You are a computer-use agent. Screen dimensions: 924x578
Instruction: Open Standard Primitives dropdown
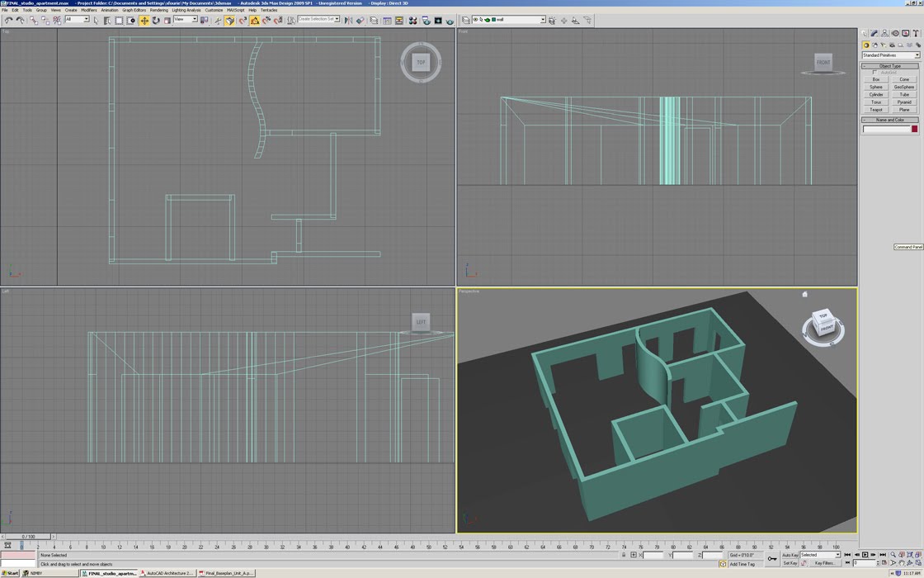(890, 55)
